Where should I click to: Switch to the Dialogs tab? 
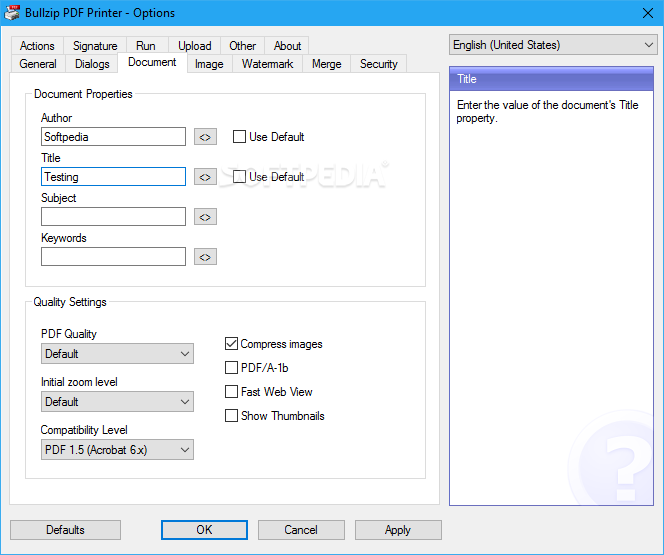[92, 64]
